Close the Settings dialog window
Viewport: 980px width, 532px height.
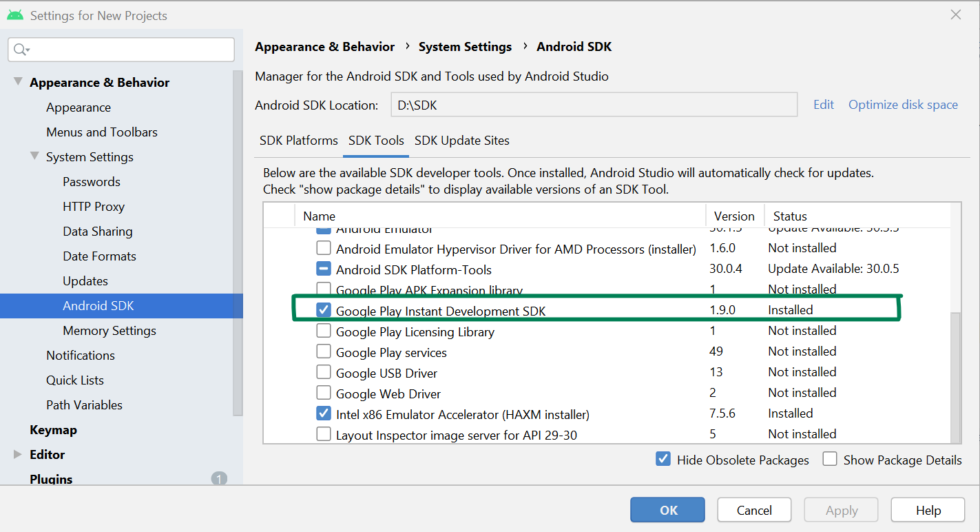click(x=956, y=14)
